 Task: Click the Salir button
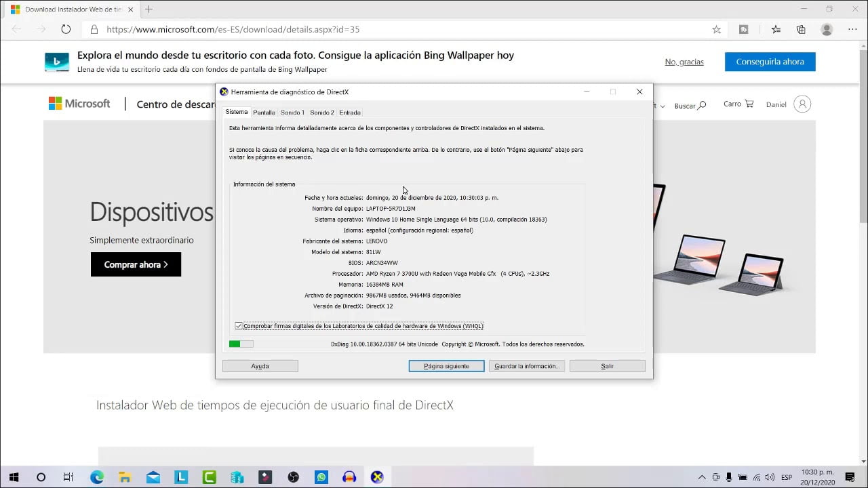pos(607,366)
